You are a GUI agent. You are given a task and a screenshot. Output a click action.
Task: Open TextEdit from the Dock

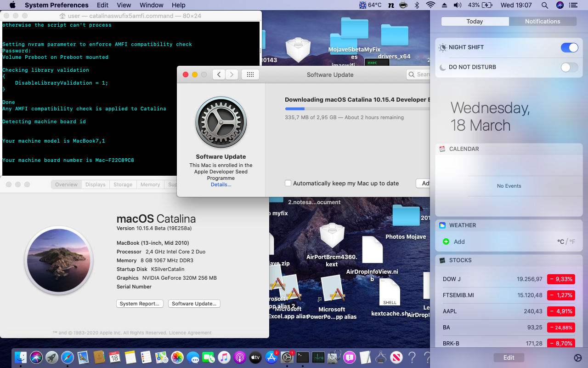(x=365, y=357)
